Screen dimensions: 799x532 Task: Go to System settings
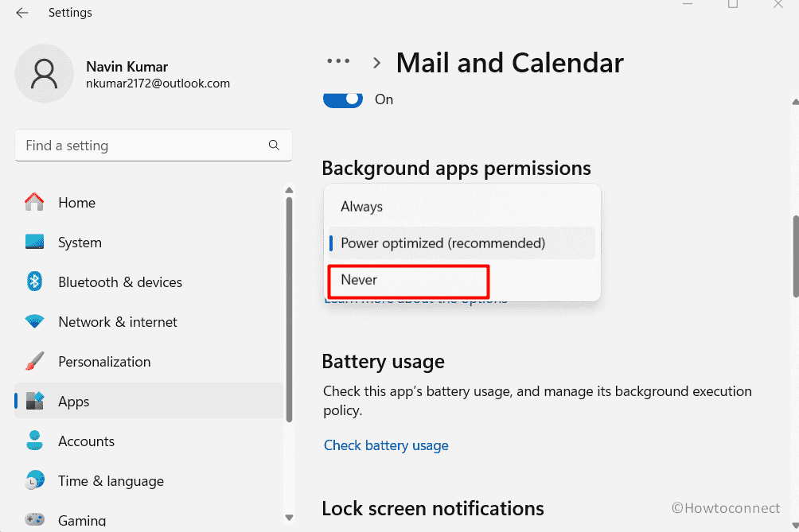pyautogui.click(x=149, y=243)
